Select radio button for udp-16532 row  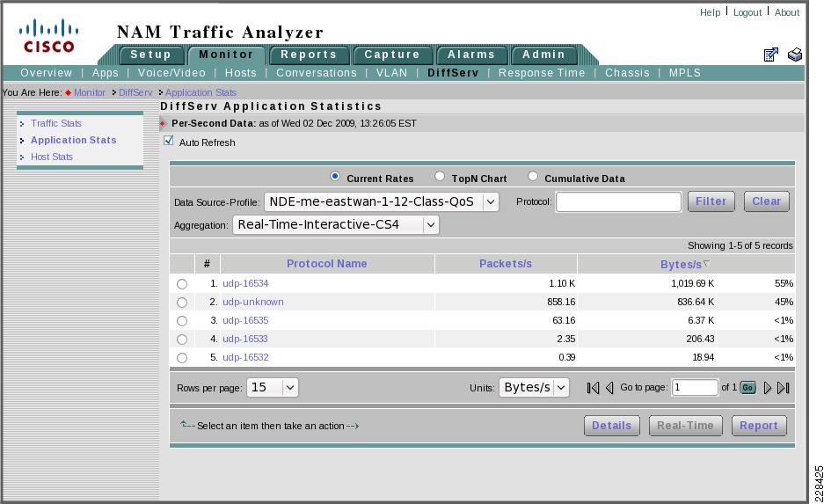(182, 357)
